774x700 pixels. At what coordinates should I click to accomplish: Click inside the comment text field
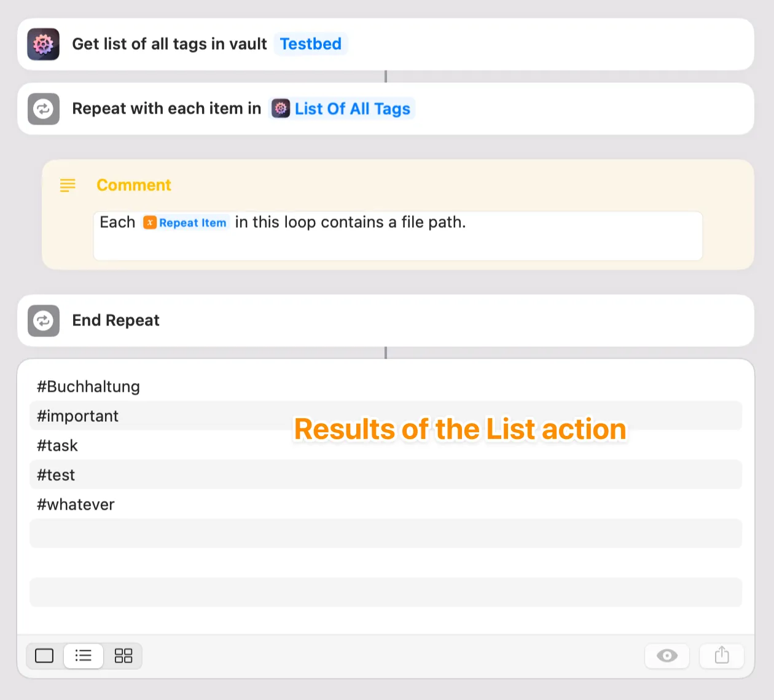(x=397, y=236)
